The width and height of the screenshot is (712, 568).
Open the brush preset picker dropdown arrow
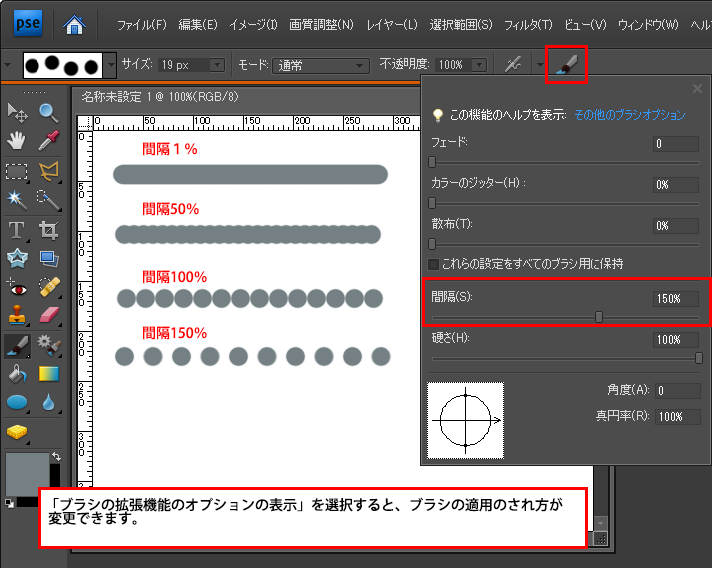(111, 65)
